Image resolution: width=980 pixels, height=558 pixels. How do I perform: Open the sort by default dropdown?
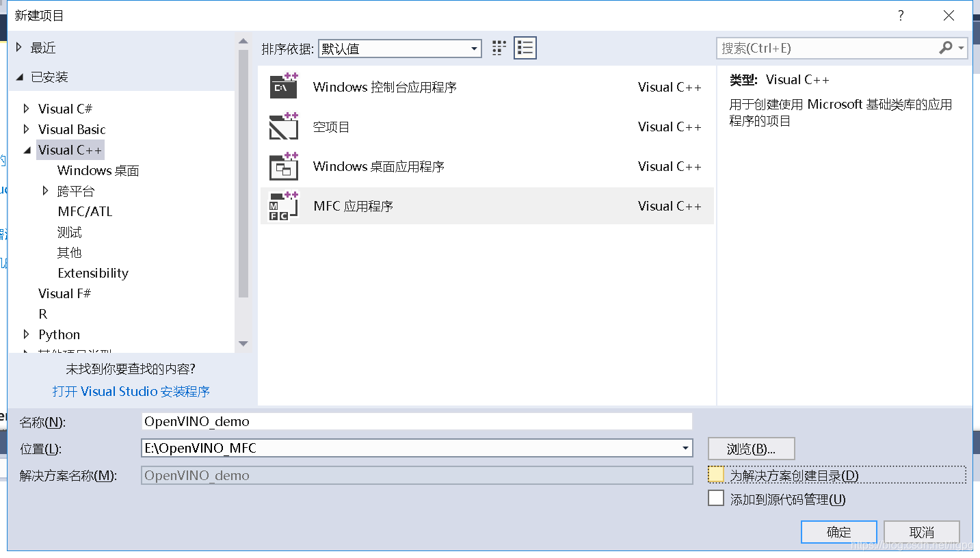click(x=399, y=49)
